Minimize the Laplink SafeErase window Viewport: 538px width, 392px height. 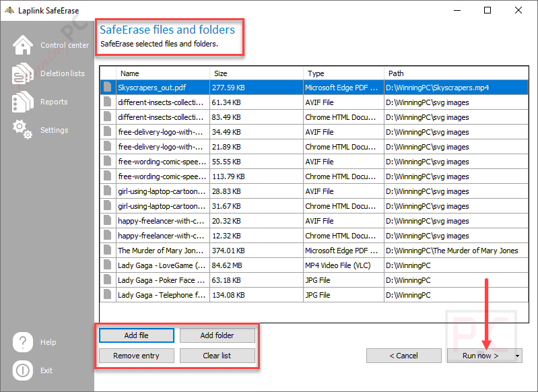click(x=457, y=10)
